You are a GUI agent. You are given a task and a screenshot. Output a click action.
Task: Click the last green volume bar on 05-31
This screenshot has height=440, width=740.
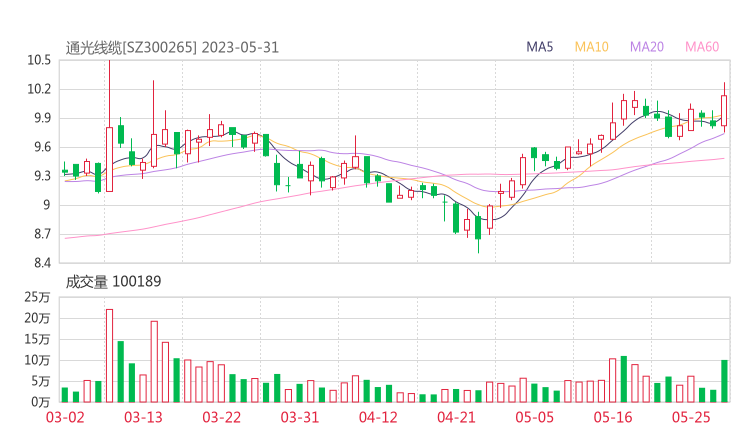[x=724, y=381]
